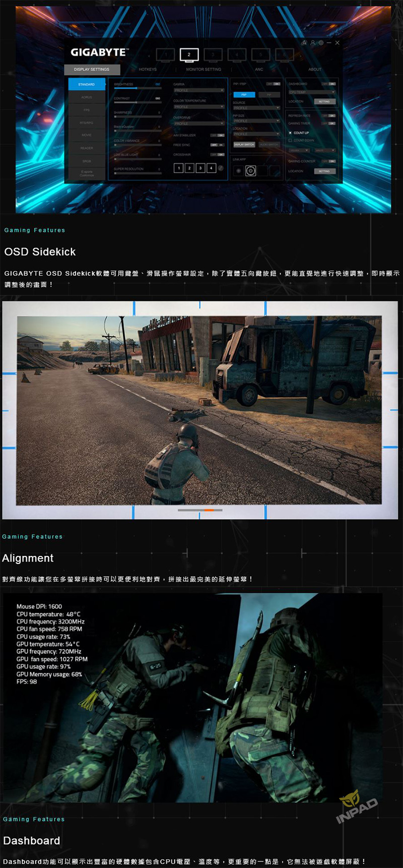
Task: Adjust the Super Resolution slider
Action: tap(138, 173)
